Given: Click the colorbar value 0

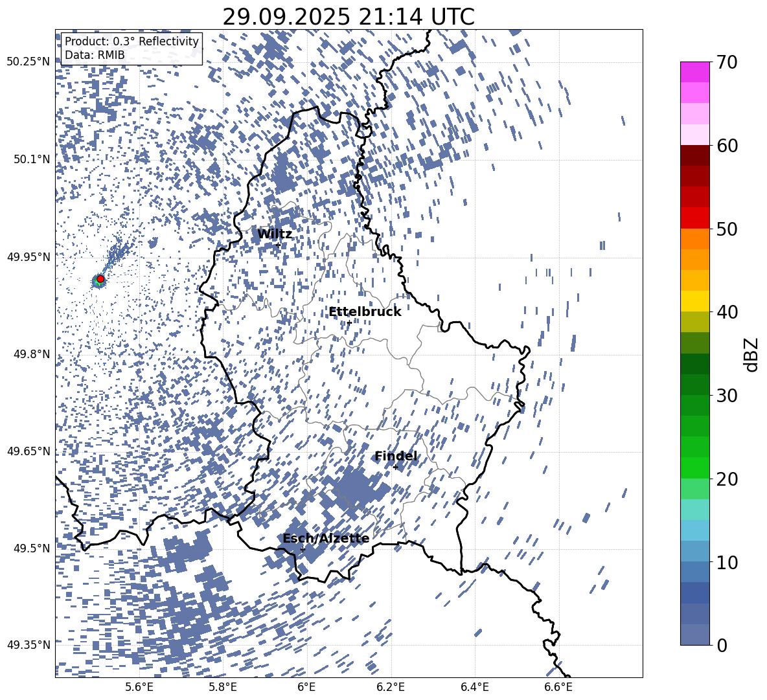Looking at the screenshot, I should coord(722,645).
